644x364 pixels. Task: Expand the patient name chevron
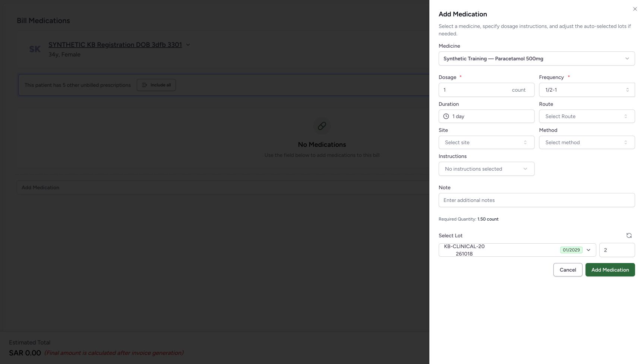click(x=188, y=45)
